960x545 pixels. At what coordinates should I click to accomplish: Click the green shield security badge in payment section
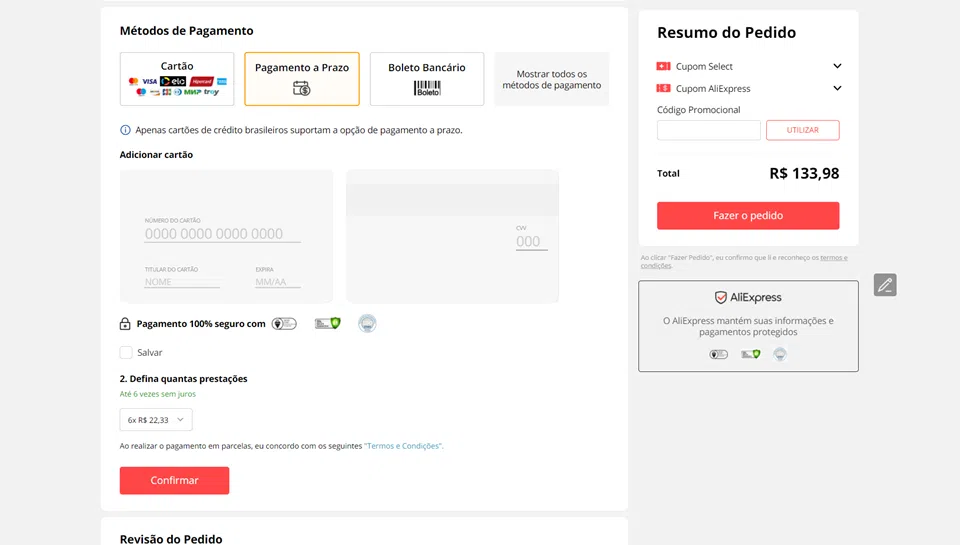point(328,323)
